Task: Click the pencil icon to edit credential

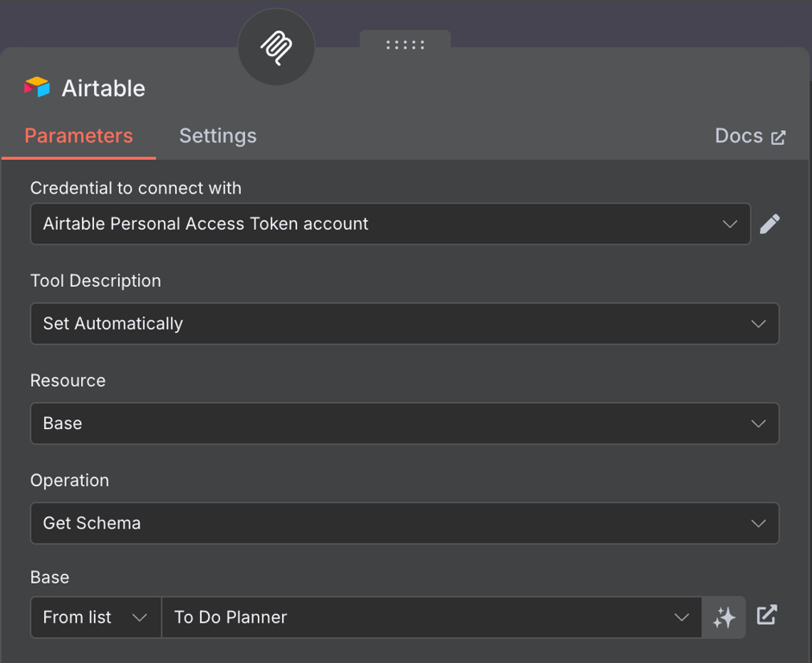Action: [770, 224]
